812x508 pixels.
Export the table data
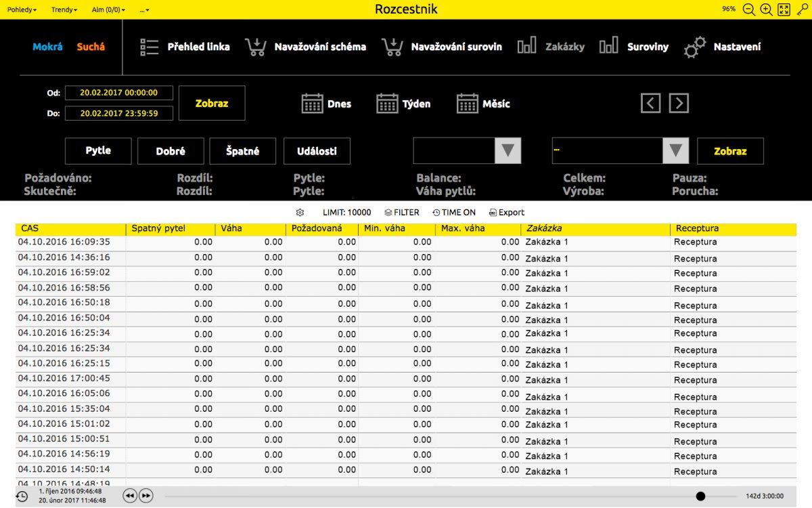point(506,213)
